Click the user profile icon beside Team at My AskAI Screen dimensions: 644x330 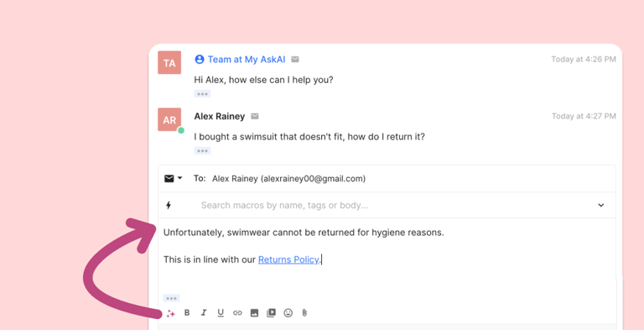pos(200,60)
